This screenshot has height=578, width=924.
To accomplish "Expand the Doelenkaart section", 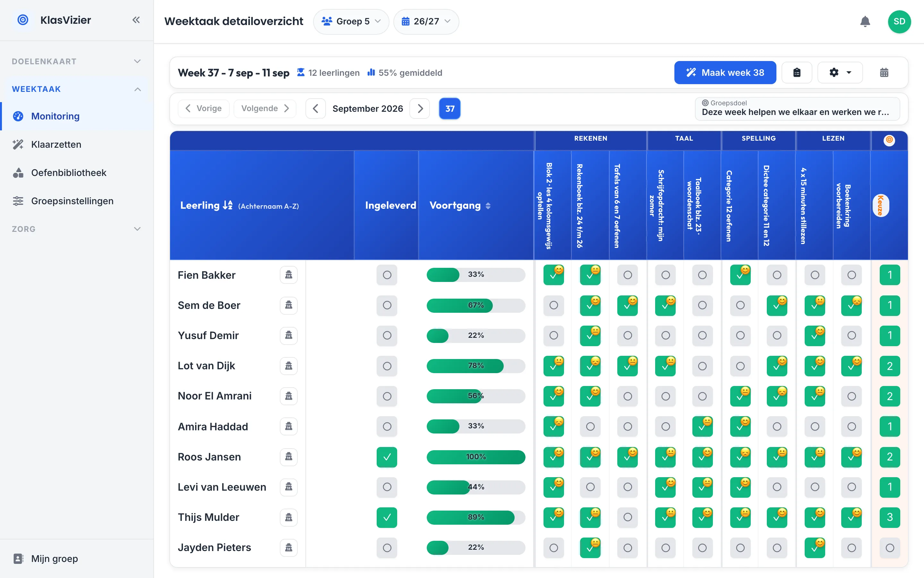I will click(77, 61).
